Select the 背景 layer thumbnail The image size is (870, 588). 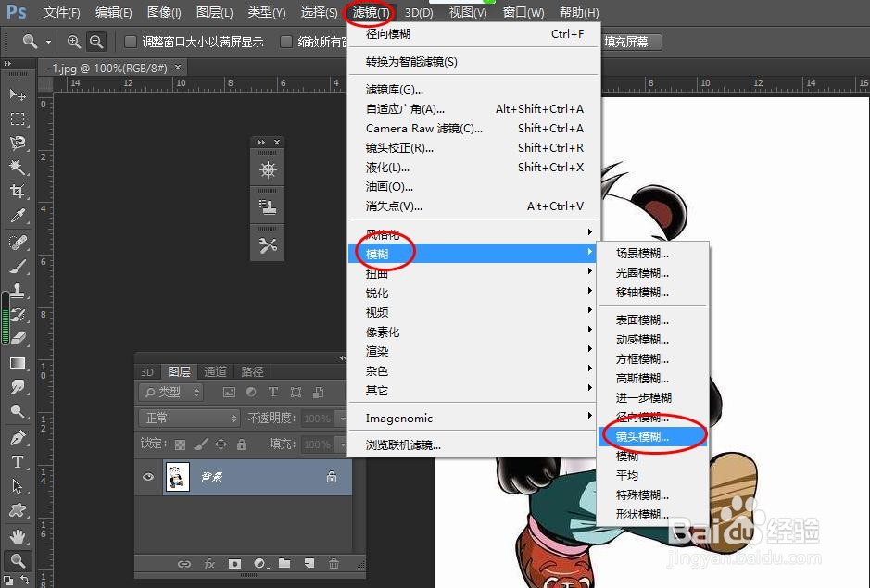point(178,477)
